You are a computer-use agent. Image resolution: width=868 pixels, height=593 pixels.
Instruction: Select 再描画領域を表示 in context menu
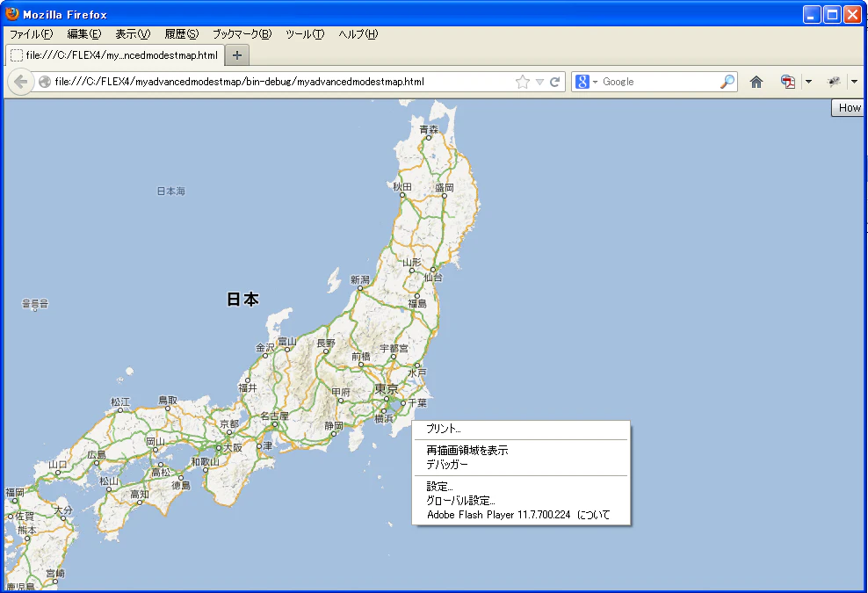coord(522,450)
